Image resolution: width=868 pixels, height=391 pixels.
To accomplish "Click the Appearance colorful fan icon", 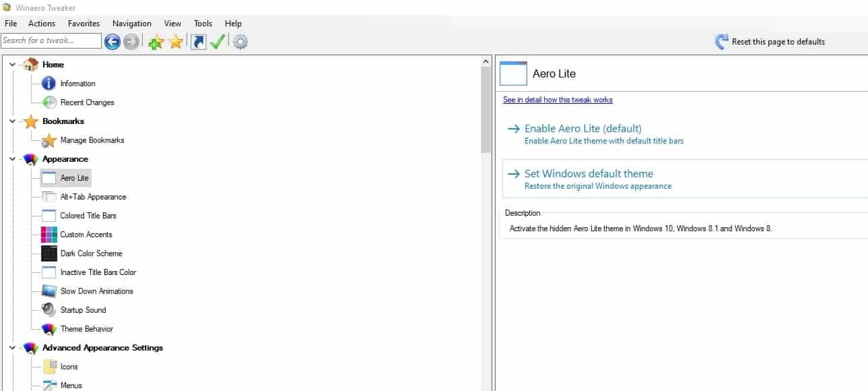I will (31, 159).
